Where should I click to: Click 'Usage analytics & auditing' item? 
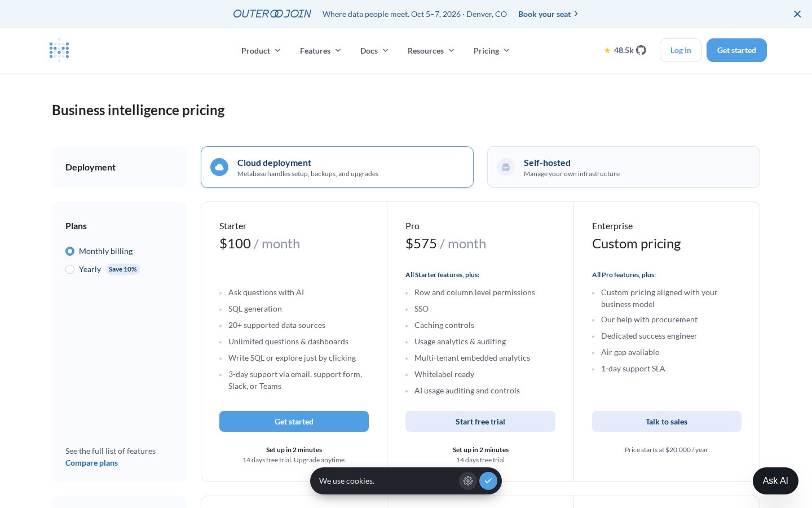(x=460, y=341)
